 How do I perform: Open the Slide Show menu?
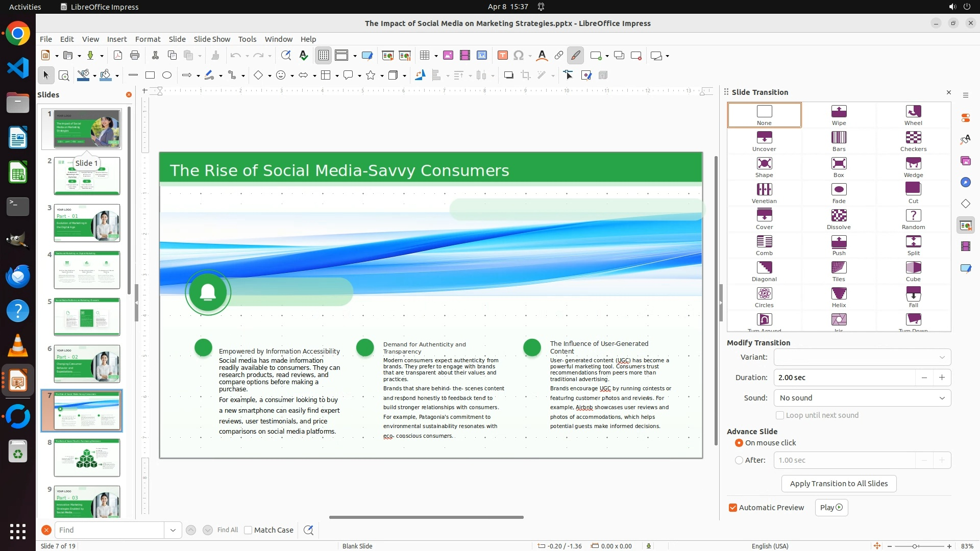click(212, 39)
